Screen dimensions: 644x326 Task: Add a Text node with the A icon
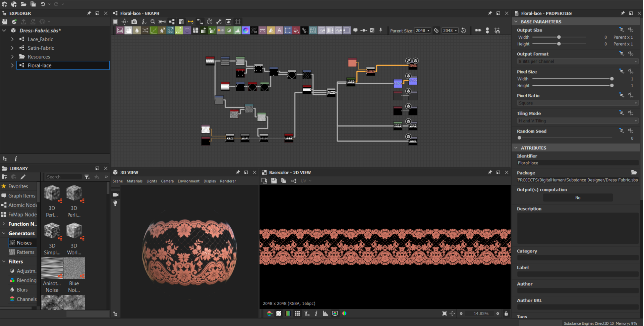pyautogui.click(x=279, y=31)
